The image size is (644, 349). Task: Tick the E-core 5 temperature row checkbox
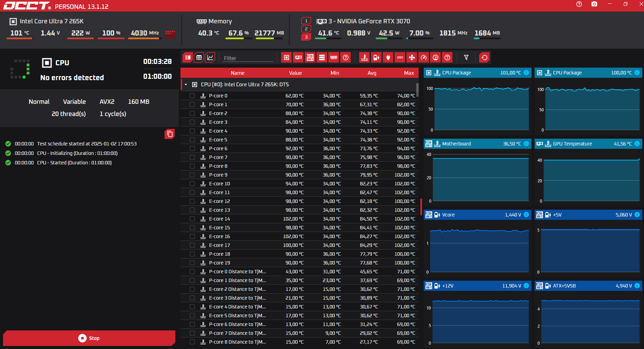point(192,140)
